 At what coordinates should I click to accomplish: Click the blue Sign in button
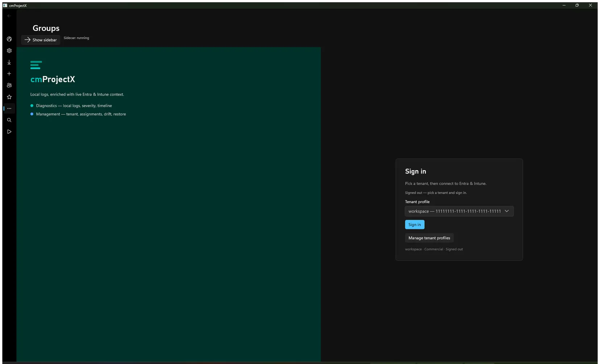pyautogui.click(x=414, y=225)
